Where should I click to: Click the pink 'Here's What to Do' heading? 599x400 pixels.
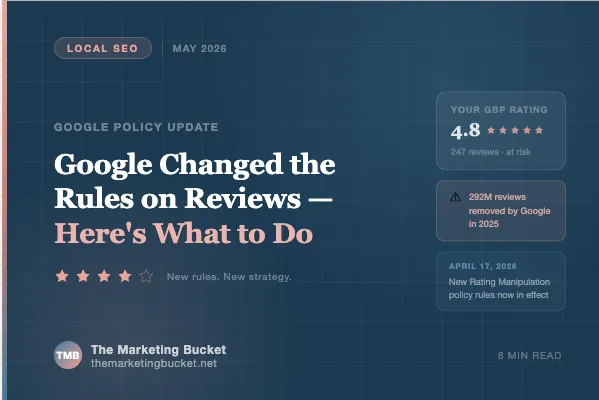tap(184, 233)
